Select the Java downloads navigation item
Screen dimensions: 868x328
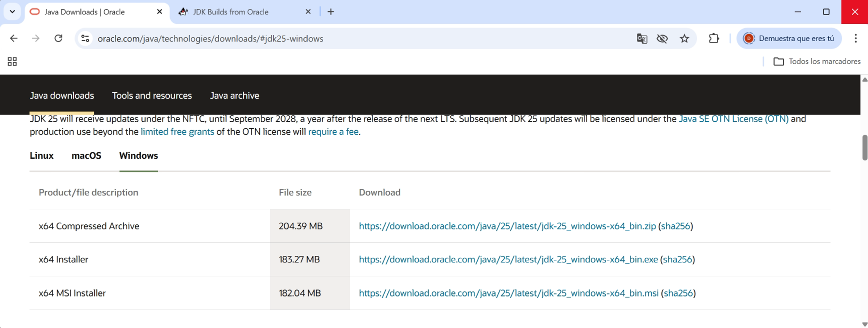pos(62,96)
